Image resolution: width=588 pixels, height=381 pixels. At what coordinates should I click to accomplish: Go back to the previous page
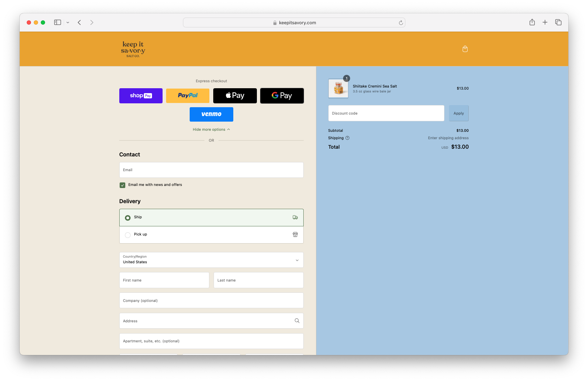point(80,22)
